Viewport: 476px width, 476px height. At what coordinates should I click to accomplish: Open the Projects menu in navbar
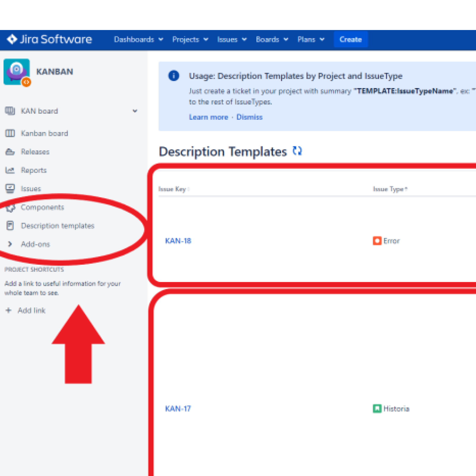[190, 40]
